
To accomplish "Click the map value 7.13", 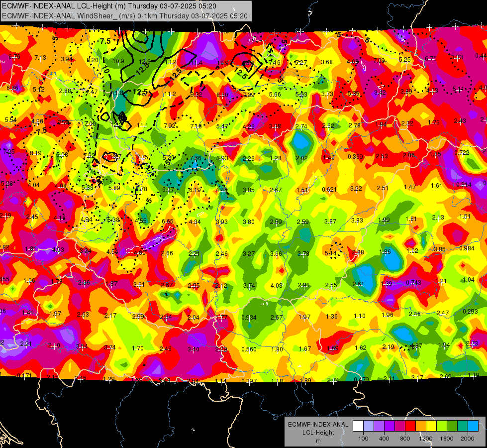I will pos(40,58).
